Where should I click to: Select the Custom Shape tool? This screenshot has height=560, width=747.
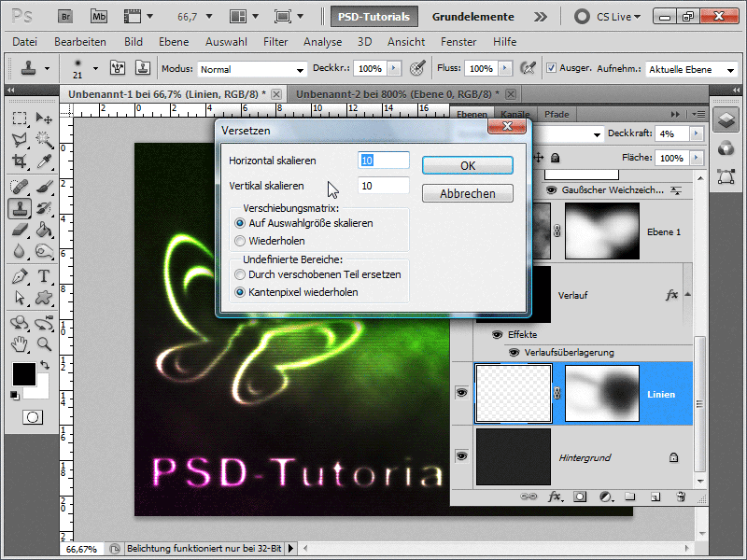[44, 298]
